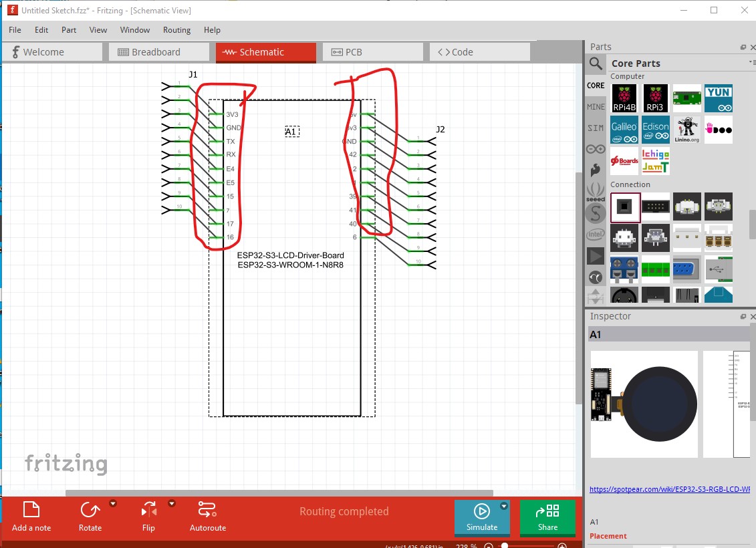Open the play-arrow parts bin
The image size is (756, 548).
(x=596, y=256)
